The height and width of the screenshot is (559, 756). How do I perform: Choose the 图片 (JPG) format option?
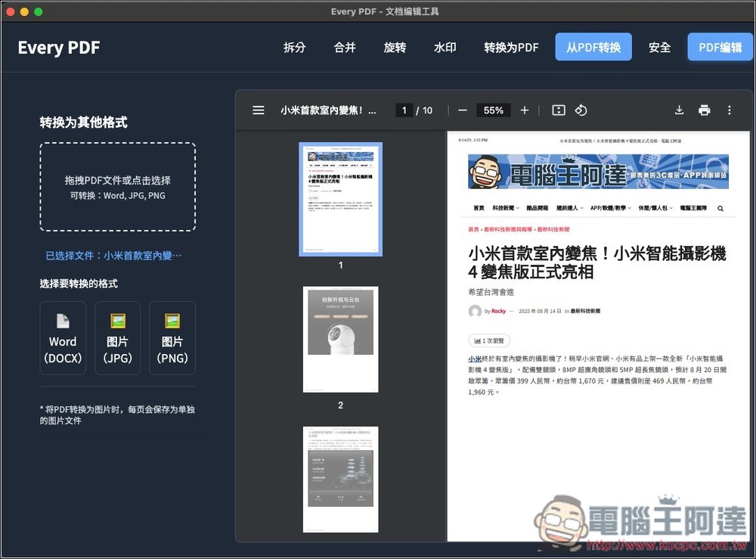(118, 338)
